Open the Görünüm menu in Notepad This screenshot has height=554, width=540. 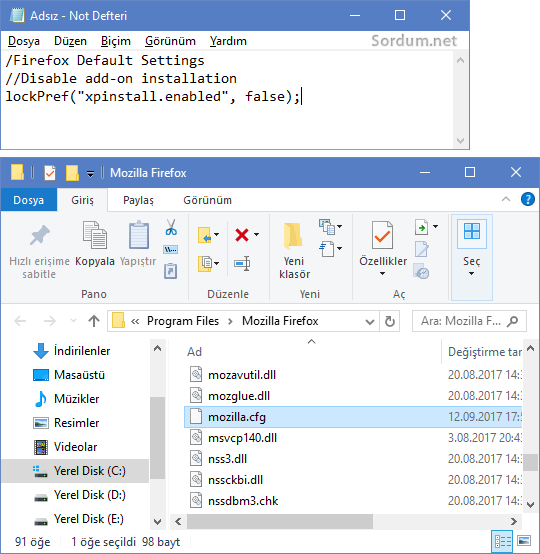point(170,41)
